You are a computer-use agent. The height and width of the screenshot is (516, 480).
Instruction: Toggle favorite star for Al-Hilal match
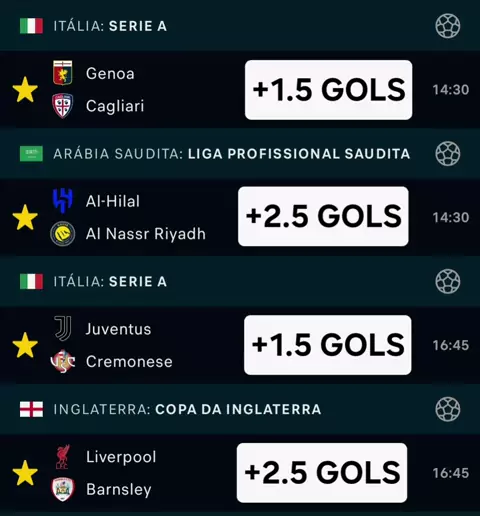25,217
